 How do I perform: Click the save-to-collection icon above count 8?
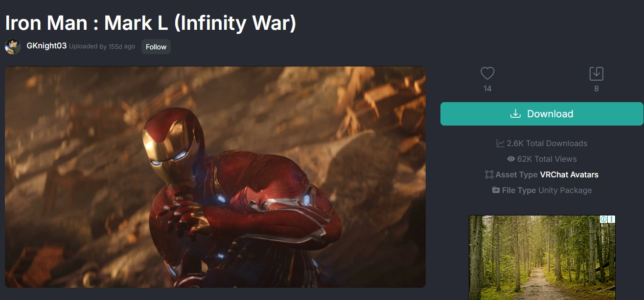[596, 74]
